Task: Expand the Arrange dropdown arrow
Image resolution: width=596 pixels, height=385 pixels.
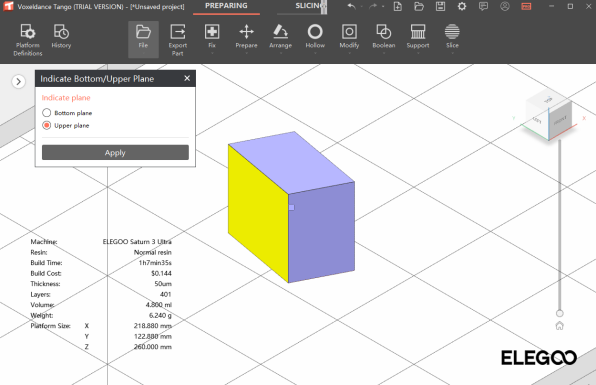Action: (x=281, y=53)
